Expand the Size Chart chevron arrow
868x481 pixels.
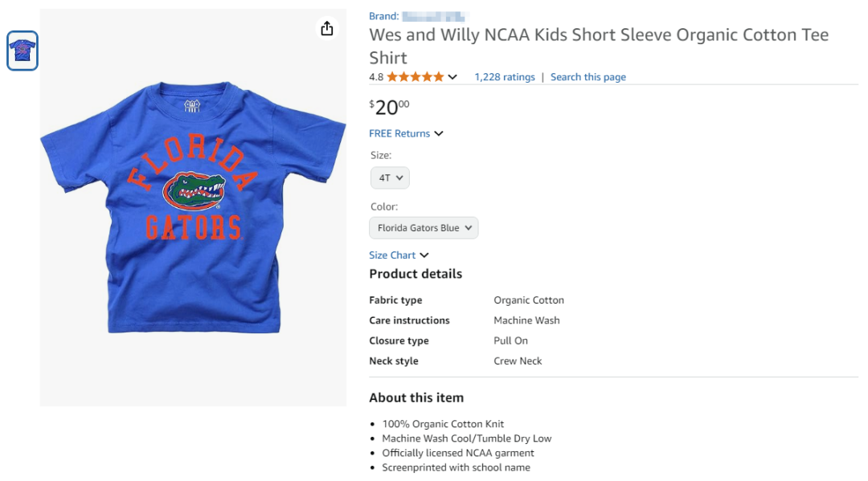coord(424,255)
